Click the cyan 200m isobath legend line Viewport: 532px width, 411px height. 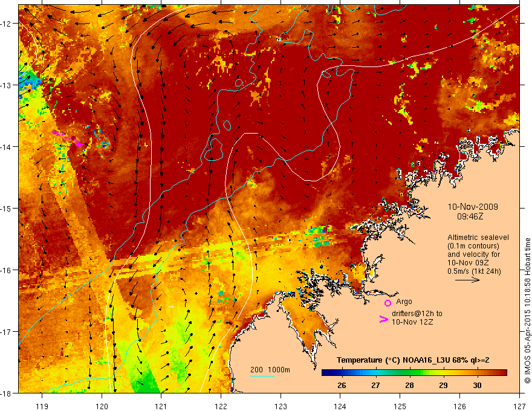click(262, 376)
